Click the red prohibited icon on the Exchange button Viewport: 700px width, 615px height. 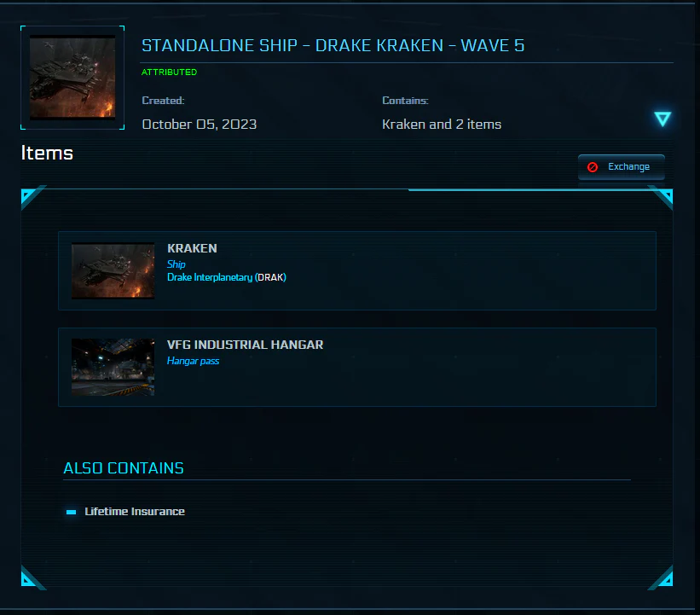(593, 167)
